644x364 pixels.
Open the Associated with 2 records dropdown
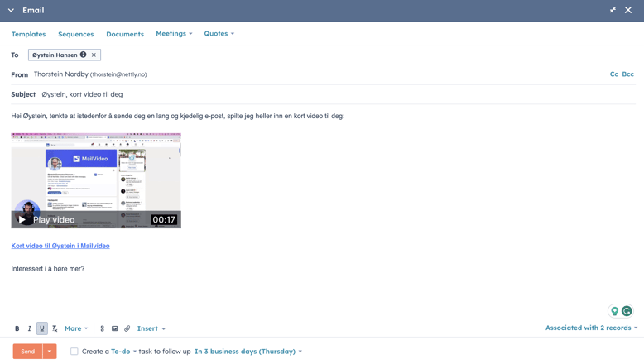tap(591, 328)
